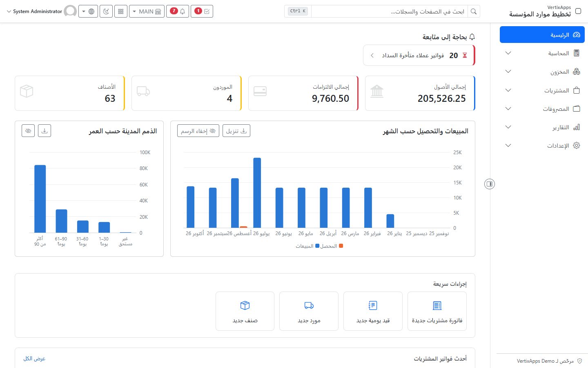Click the shield license icon in sidebar footer

click(x=580, y=361)
